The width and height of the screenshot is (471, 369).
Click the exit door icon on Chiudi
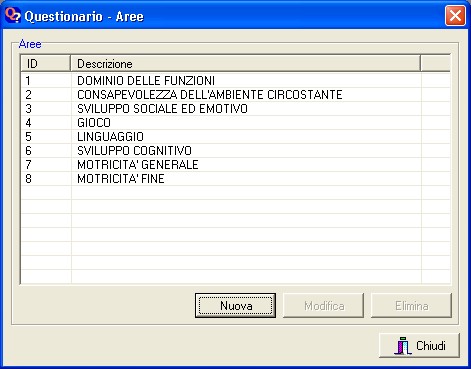tap(403, 346)
